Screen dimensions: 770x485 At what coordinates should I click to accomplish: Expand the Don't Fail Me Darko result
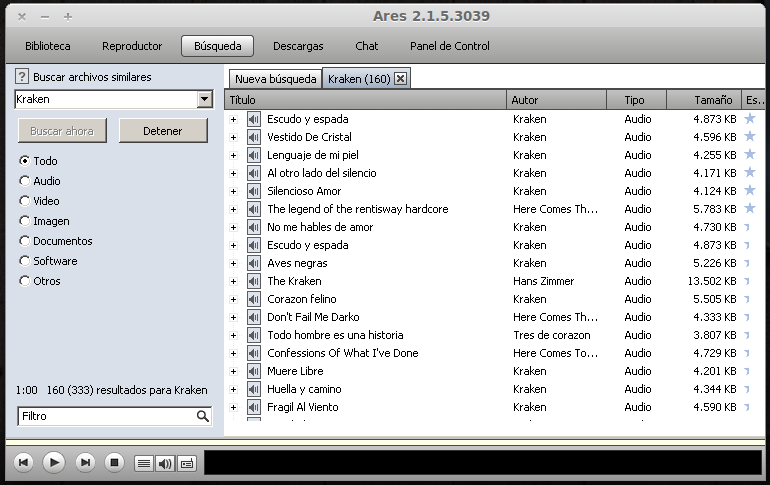click(234, 318)
